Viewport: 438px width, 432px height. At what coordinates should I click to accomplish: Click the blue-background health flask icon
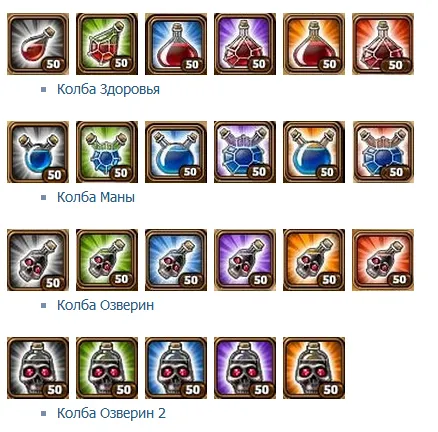(176, 44)
